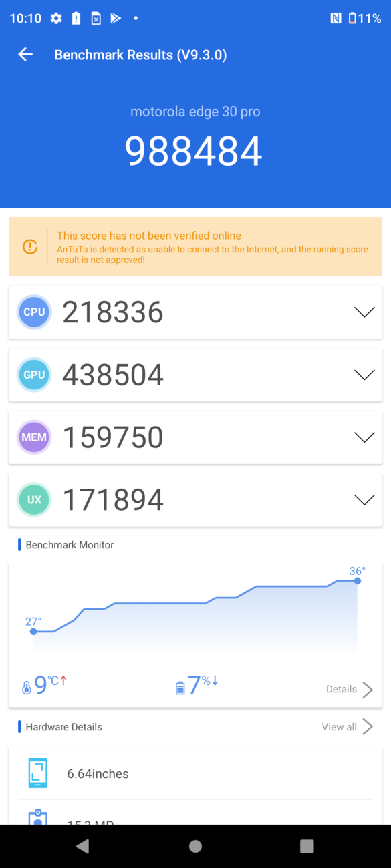The height and width of the screenshot is (868, 391).
Task: Tap the CPU score badge icon
Action: tap(34, 312)
